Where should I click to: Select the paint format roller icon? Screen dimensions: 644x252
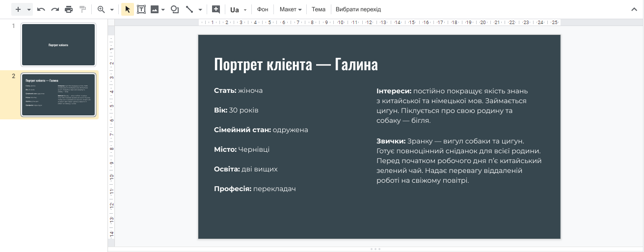pyautogui.click(x=82, y=9)
